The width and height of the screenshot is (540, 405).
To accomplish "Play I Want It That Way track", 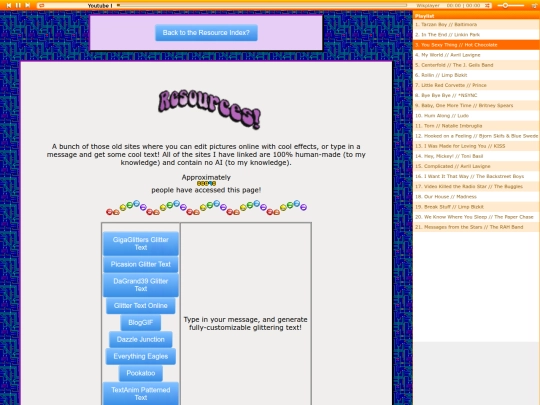I will coord(476,176).
